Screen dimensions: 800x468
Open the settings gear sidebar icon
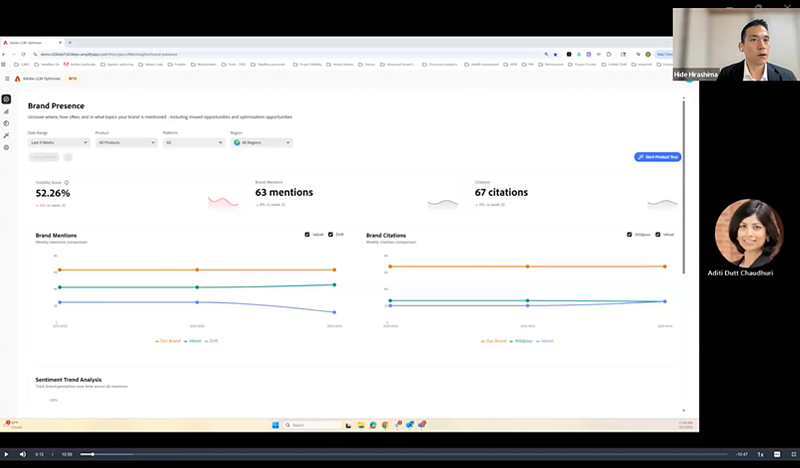pos(6,147)
